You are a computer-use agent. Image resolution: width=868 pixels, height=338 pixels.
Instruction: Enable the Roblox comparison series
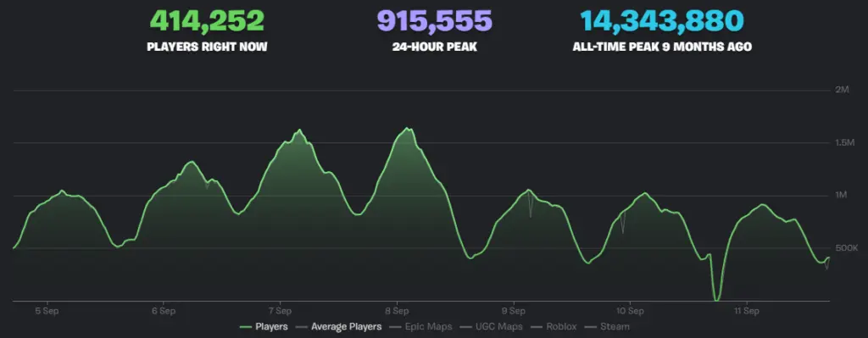(554, 326)
